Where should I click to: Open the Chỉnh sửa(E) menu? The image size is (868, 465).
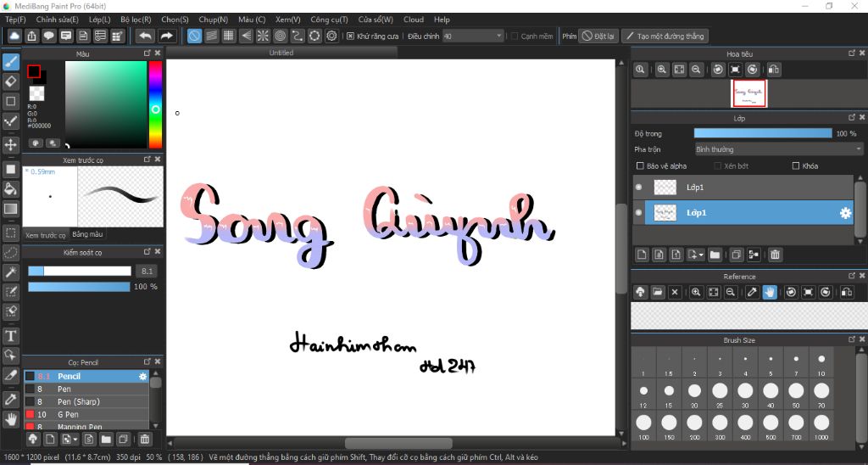tap(57, 20)
